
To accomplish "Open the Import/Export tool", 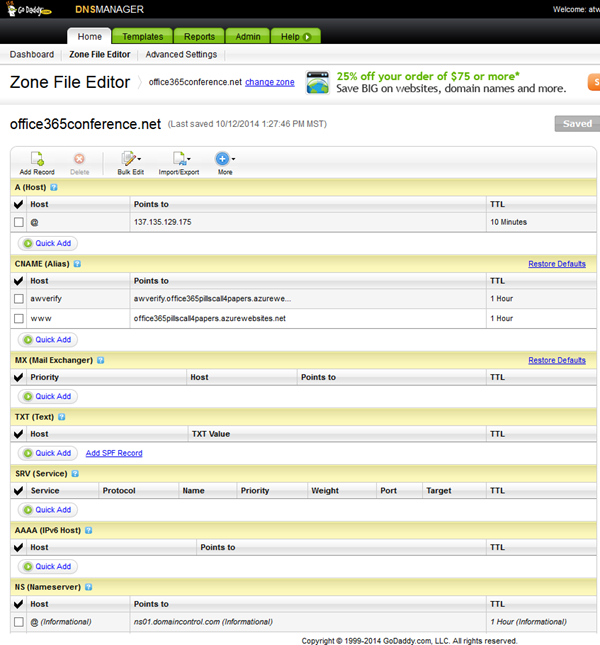I will (x=178, y=159).
